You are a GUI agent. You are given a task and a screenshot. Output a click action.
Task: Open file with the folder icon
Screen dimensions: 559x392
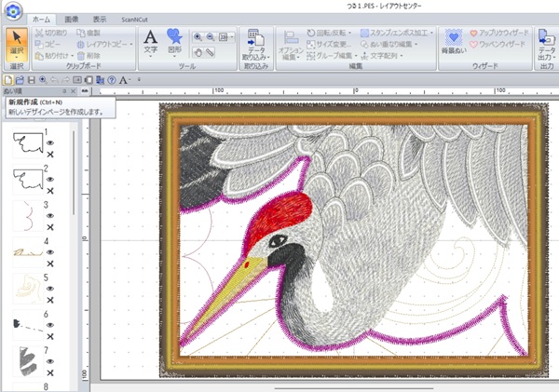[20, 80]
